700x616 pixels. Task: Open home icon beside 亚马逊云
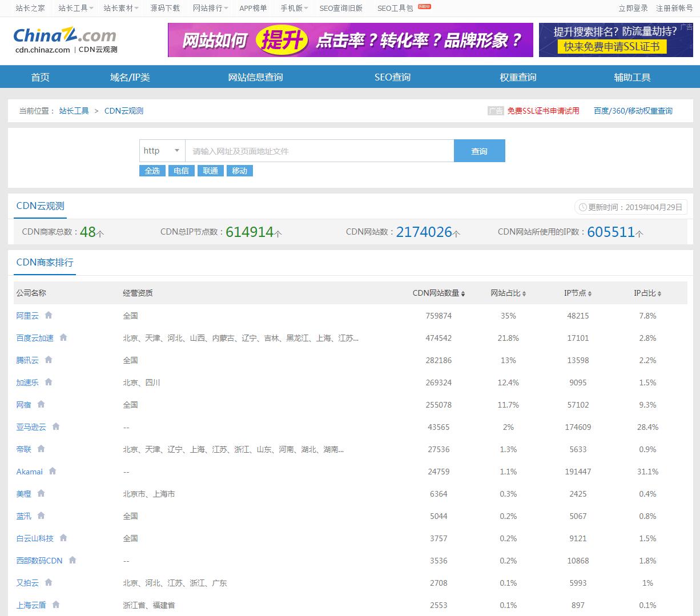point(56,426)
